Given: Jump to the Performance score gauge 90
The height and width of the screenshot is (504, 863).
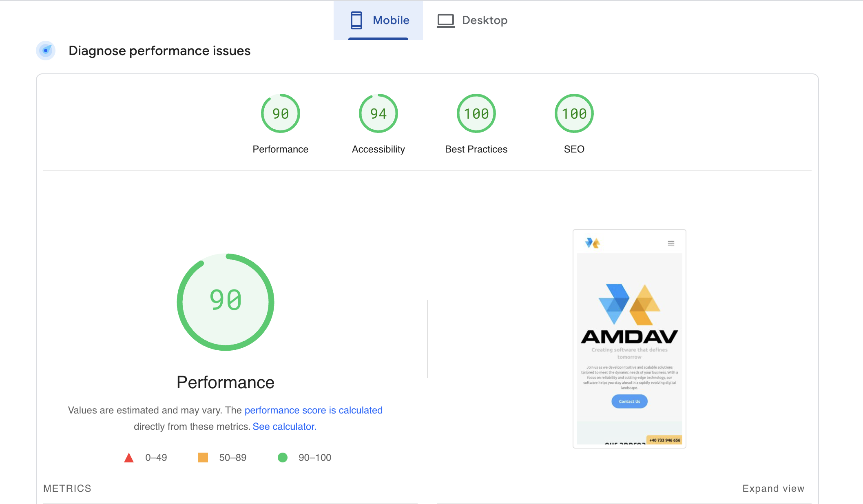Looking at the screenshot, I should pos(280,113).
